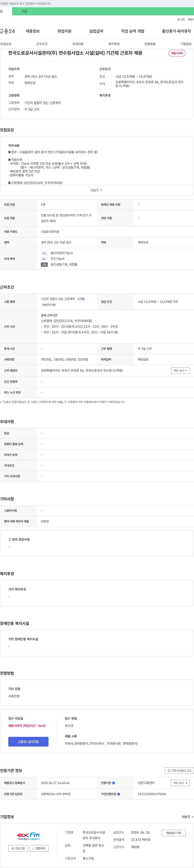Click 국민연금, 고용보험, 산재보험, 건강보험 text

(64, 359)
